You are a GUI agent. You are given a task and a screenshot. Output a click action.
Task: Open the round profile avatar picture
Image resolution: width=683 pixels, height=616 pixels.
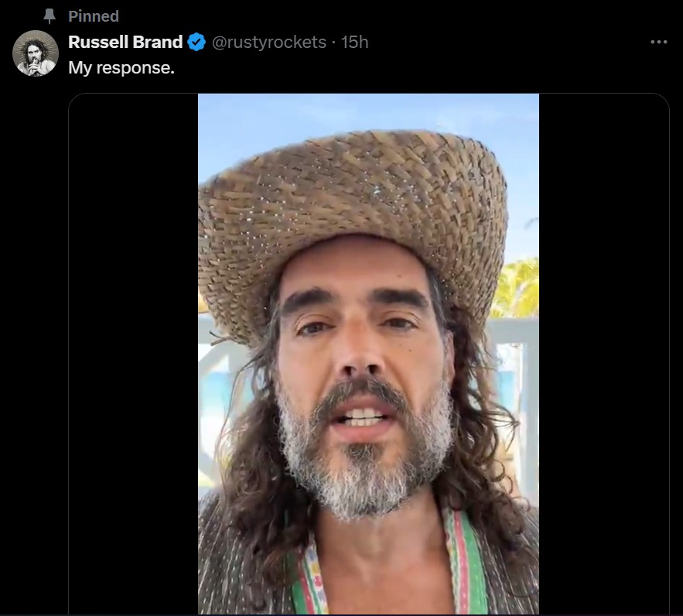tap(36, 53)
